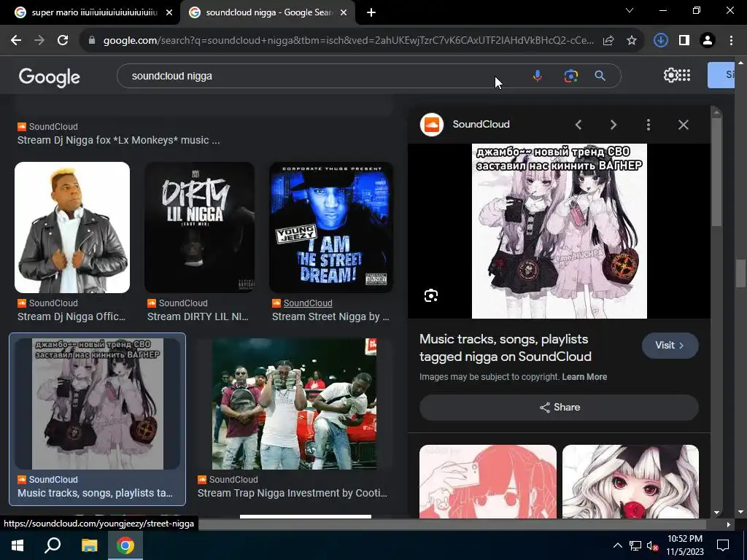
Task: Open the network tray icon
Action: [x=635, y=545]
